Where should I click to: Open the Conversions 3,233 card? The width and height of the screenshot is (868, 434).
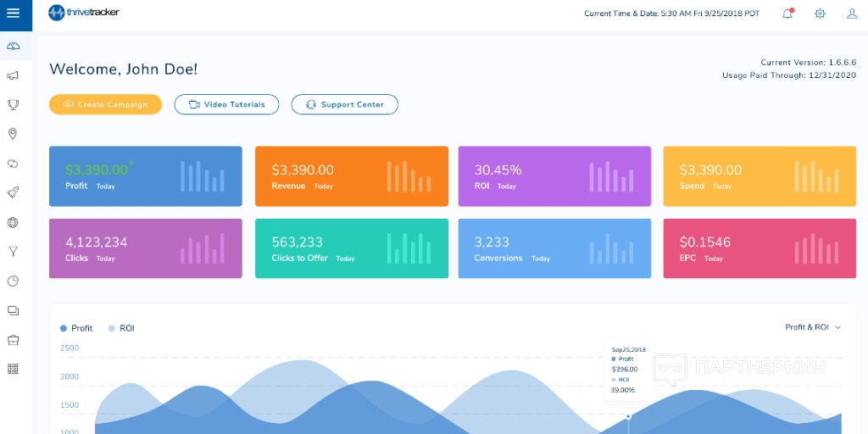(x=554, y=248)
